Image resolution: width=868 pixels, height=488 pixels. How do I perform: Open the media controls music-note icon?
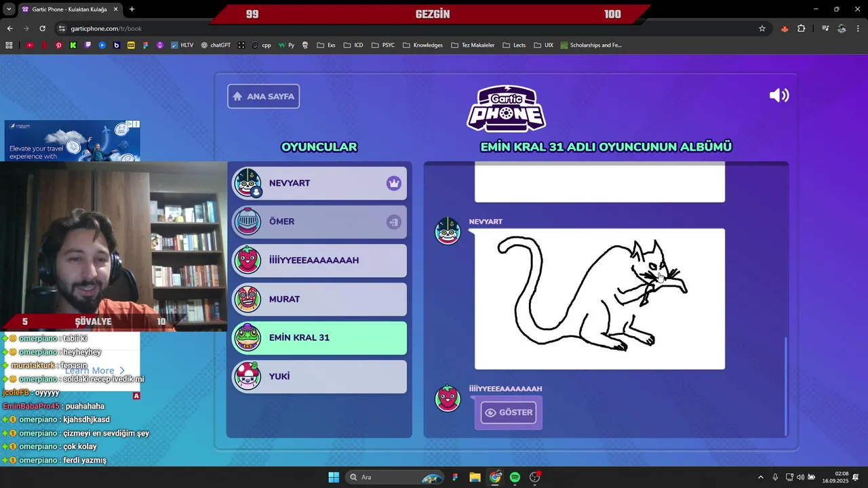(x=825, y=28)
